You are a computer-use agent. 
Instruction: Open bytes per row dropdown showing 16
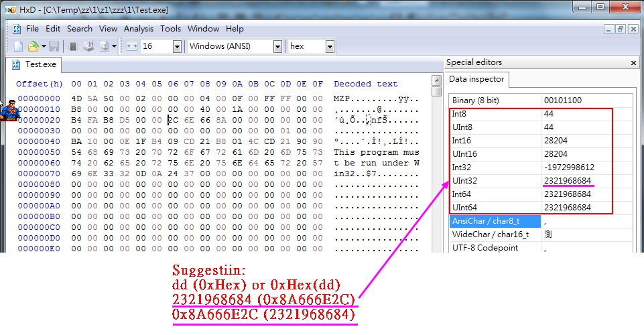pyautogui.click(x=177, y=47)
